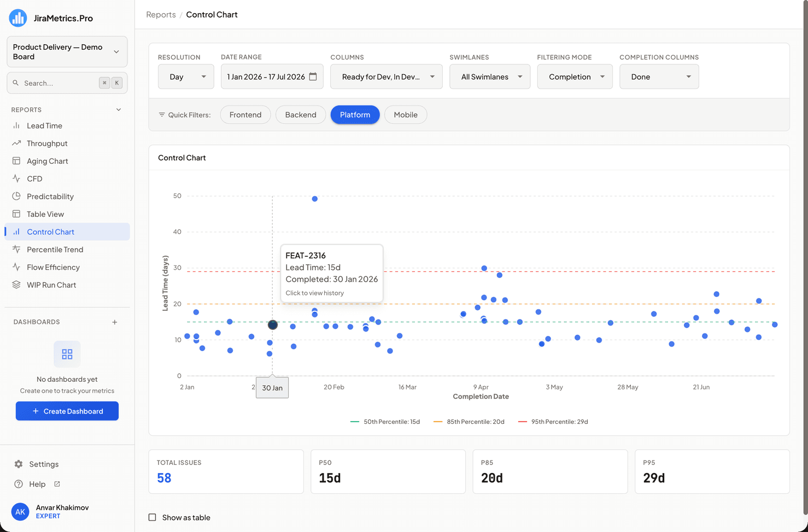Click the empty dashboards grid icon
Screen dimensions: 808x532
(x=67, y=354)
